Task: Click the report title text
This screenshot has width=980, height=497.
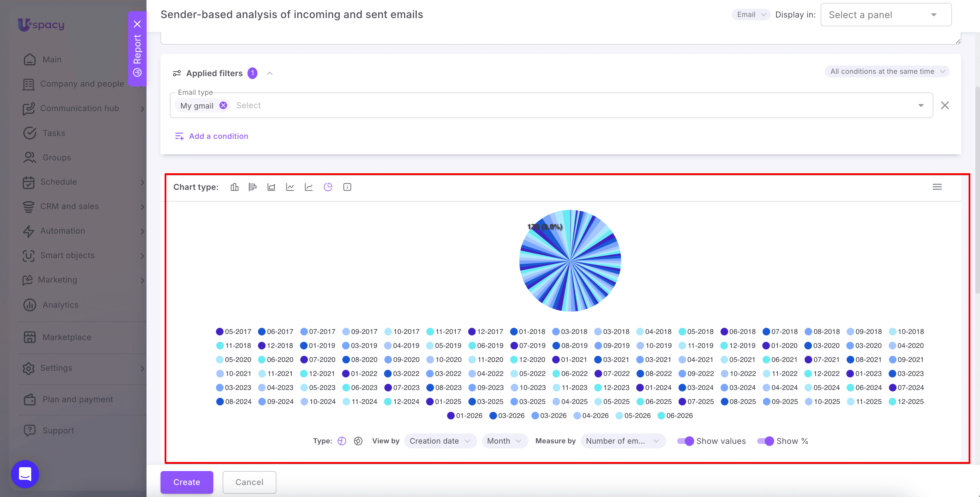Action: tap(292, 15)
